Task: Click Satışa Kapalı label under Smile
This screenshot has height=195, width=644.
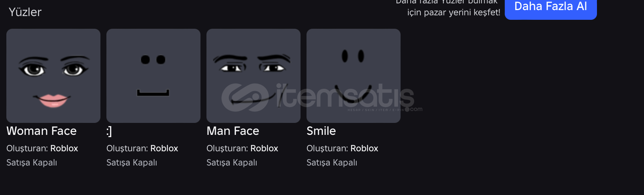Action: coord(332,163)
